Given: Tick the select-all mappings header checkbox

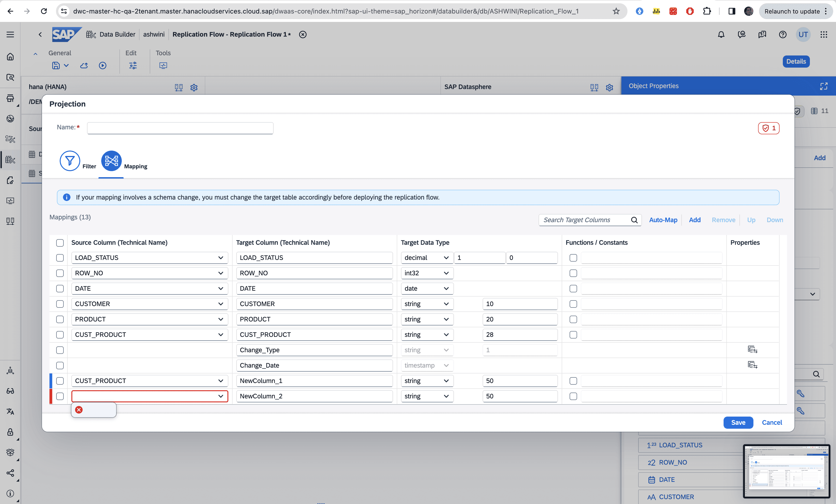Looking at the screenshot, I should (x=60, y=242).
